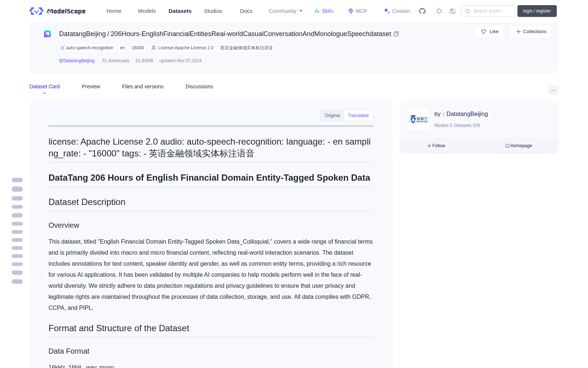
Task: Click the 'Data Format' subheading
Action: tap(69, 351)
